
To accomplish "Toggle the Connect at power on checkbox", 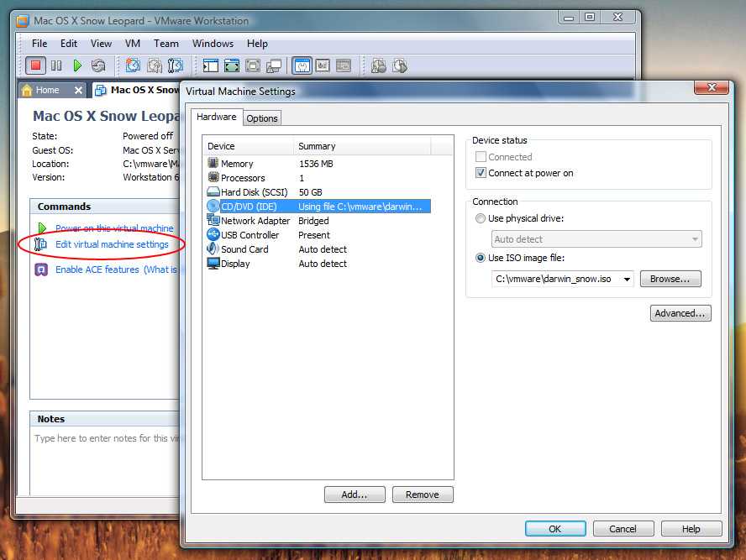I will (x=481, y=173).
